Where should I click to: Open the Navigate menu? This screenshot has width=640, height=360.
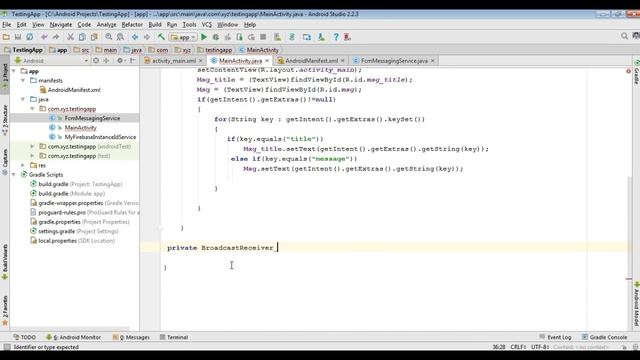(x=61, y=24)
